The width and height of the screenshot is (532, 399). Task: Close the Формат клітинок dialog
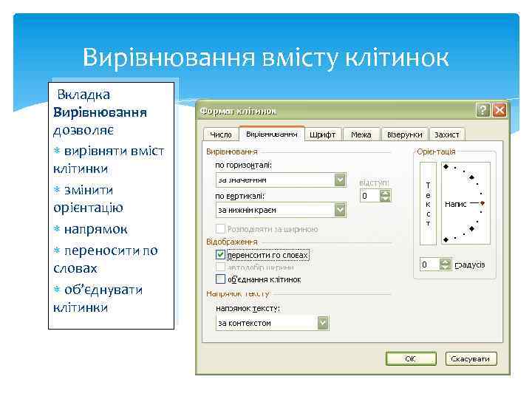coord(499,110)
